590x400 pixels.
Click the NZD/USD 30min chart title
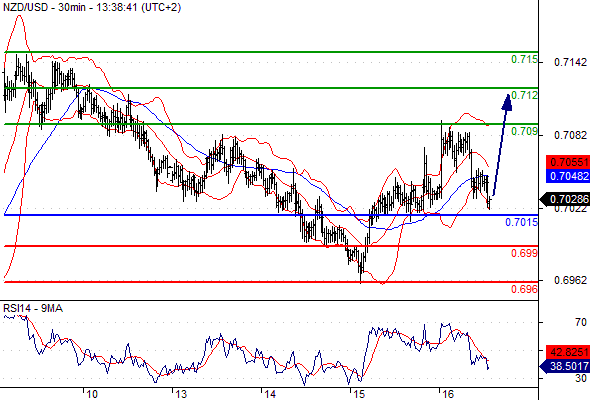point(92,7)
